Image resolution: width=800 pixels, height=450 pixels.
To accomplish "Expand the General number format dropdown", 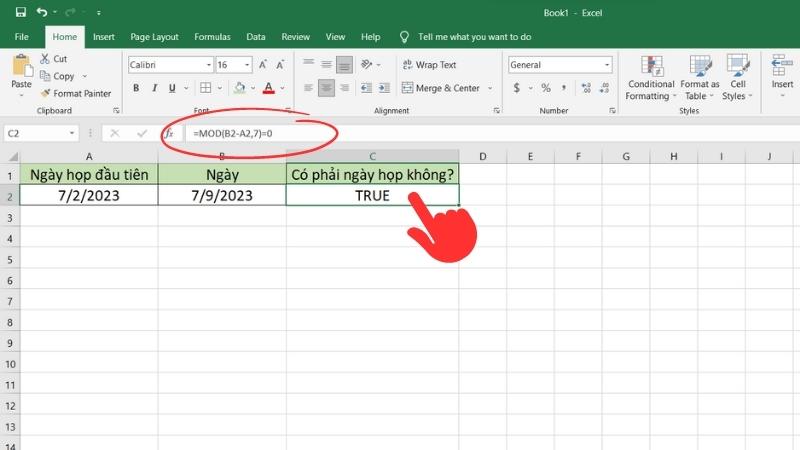I will click(x=606, y=65).
